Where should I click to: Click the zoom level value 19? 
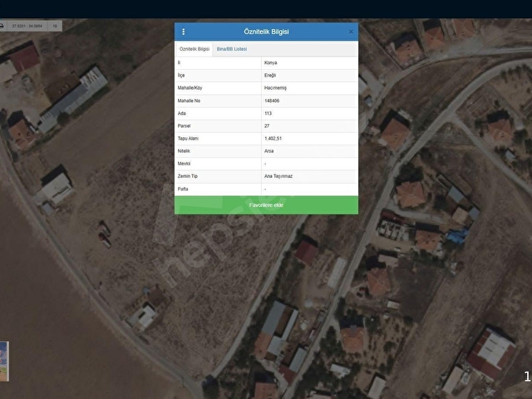[x=55, y=26]
